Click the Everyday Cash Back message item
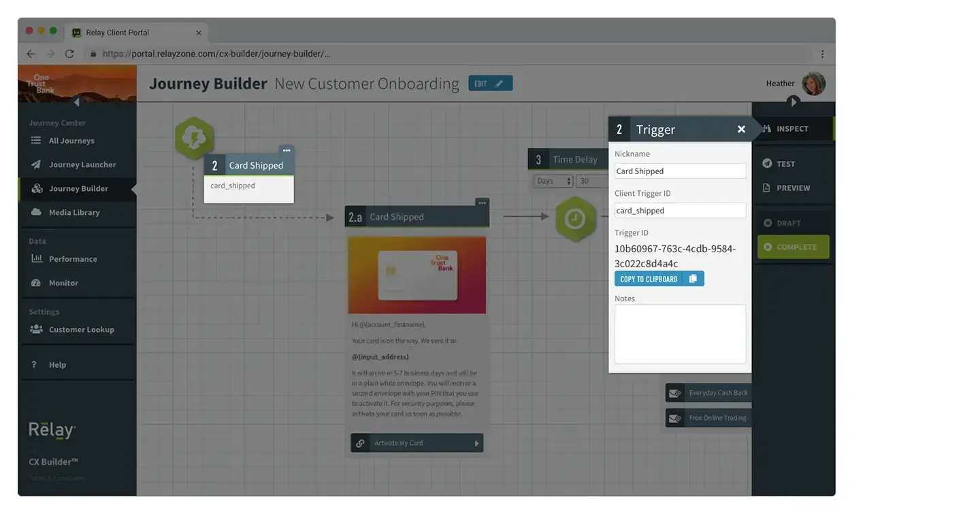 [x=708, y=393]
